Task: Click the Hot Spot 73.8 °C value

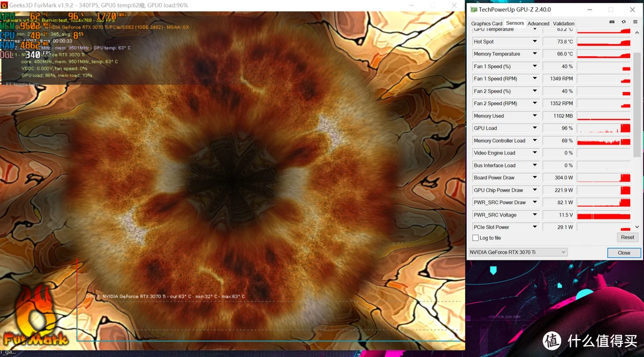Action: click(x=559, y=42)
